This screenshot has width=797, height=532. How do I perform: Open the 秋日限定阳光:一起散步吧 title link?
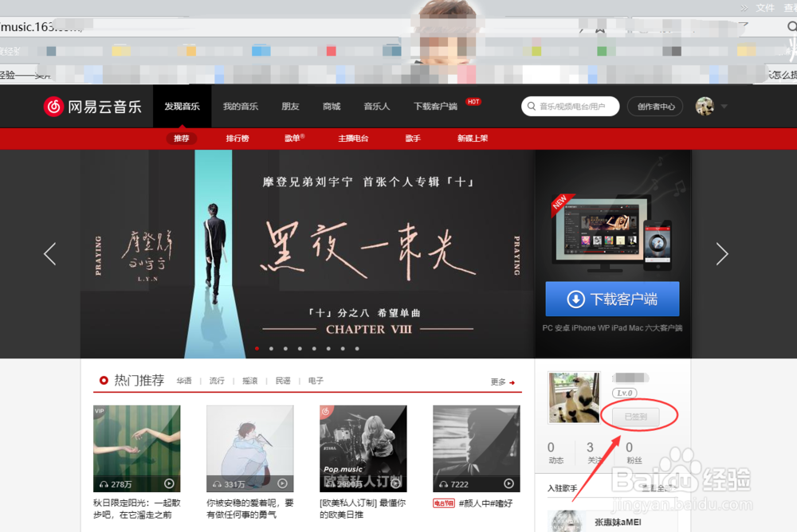pos(137,509)
